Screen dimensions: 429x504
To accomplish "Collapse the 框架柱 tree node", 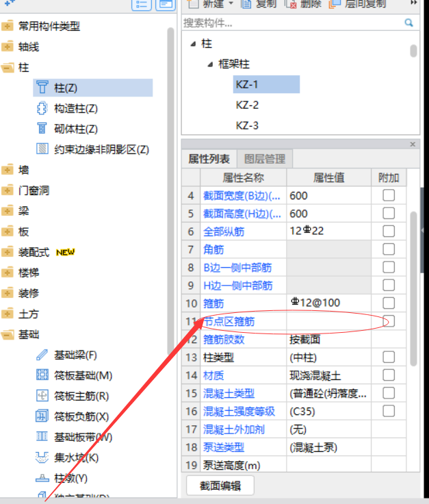I will pyautogui.click(x=210, y=64).
